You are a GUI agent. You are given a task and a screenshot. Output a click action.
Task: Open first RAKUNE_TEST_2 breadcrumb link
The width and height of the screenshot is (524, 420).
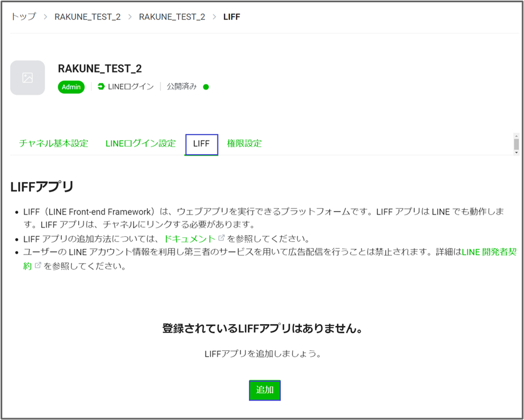coord(87,17)
